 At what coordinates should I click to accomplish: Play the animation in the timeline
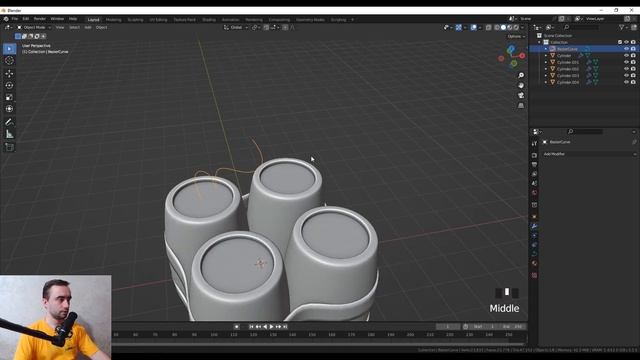pos(271,327)
